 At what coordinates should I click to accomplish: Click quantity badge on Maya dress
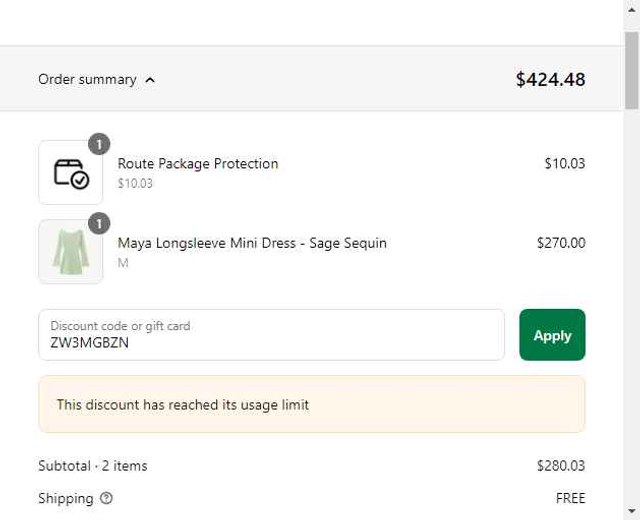(99, 223)
